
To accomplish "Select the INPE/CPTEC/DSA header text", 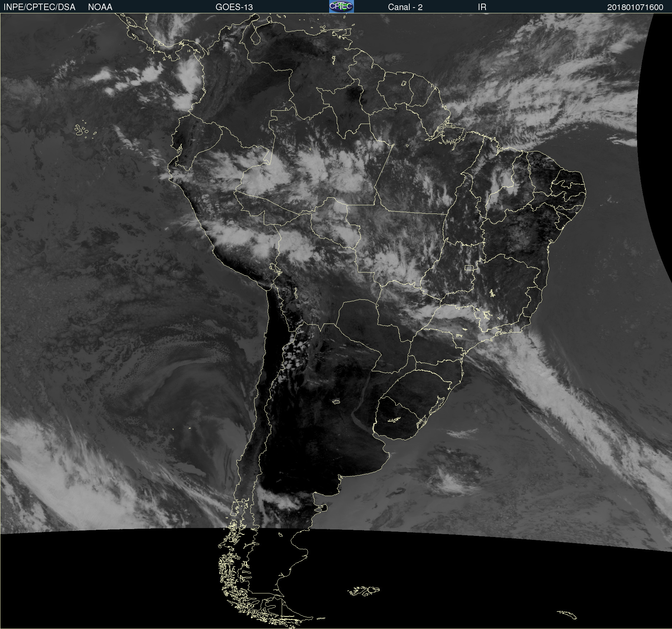I will tap(40, 7).
